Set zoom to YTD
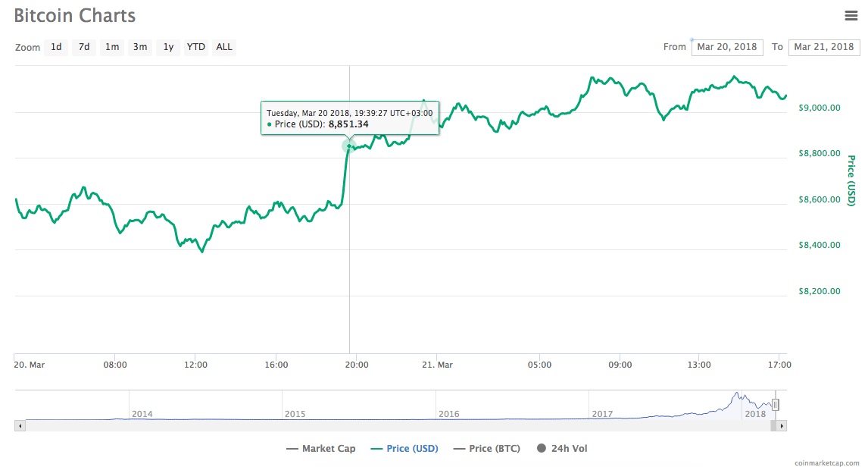This screenshot has height=467, width=868. click(195, 47)
